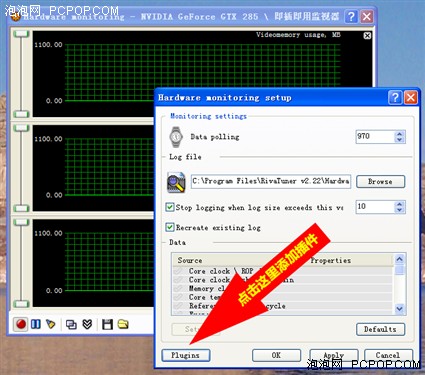This screenshot has height=375, width=425.
Task: Click the Defaults button
Action: pos(380,329)
